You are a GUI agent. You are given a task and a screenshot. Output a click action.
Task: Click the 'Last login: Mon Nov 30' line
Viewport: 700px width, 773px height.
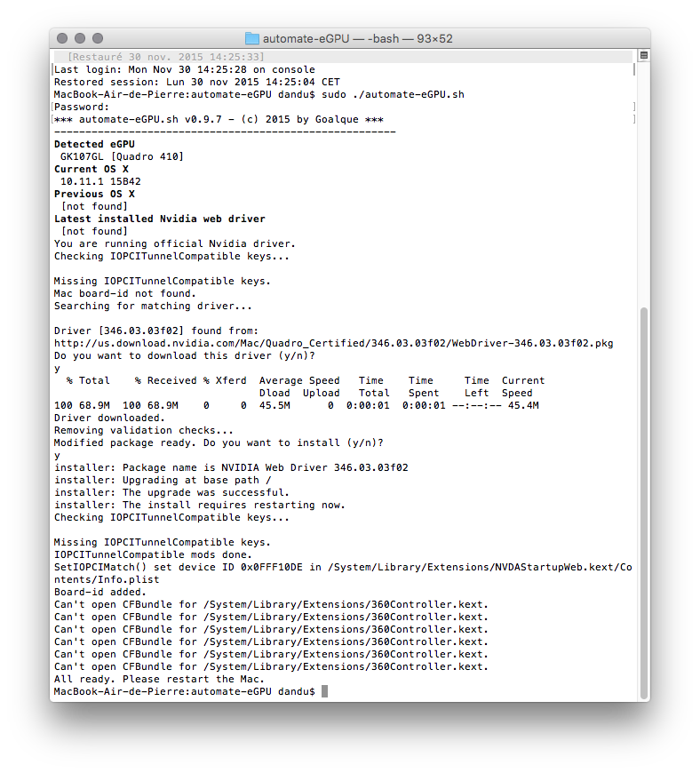point(185,69)
